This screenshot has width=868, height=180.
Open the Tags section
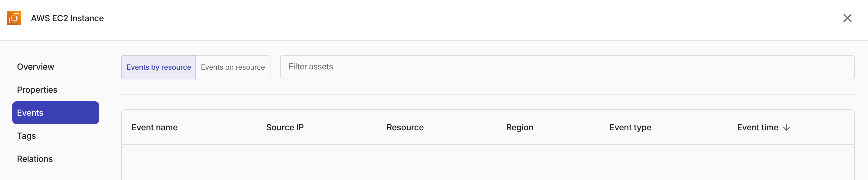[x=26, y=136]
